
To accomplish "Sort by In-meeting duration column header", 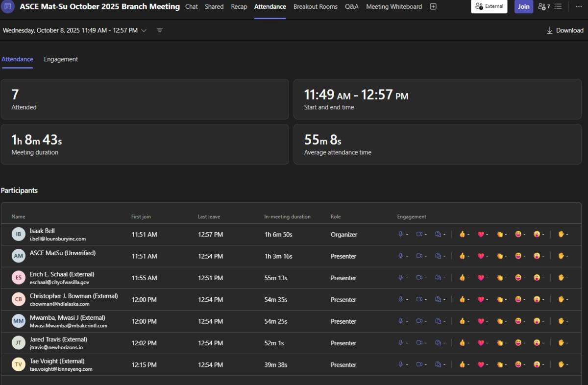I will pyautogui.click(x=287, y=217).
